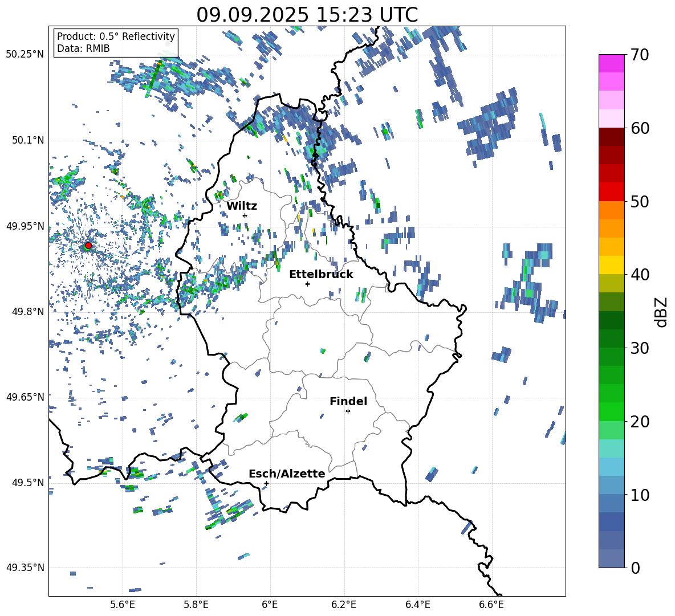Click the 30 value on colorbar
The height and width of the screenshot is (616, 675).
point(640,348)
